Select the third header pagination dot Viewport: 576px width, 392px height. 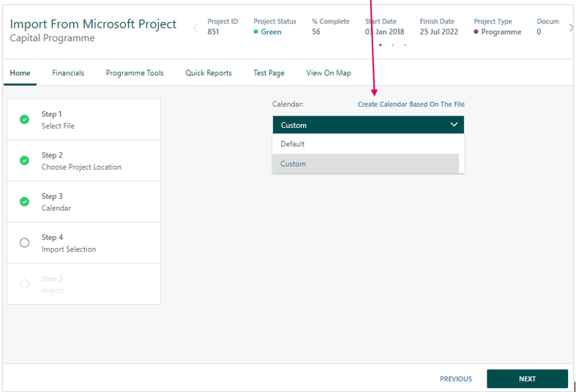click(x=405, y=45)
